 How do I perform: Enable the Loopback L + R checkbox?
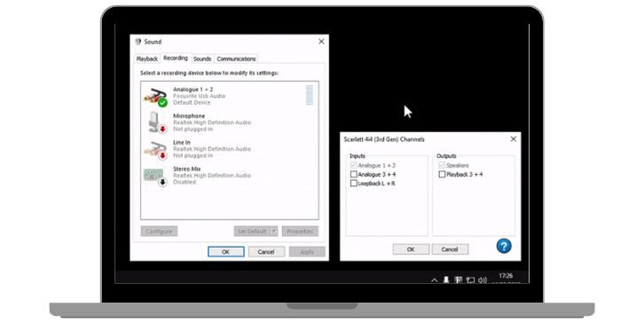click(x=354, y=184)
